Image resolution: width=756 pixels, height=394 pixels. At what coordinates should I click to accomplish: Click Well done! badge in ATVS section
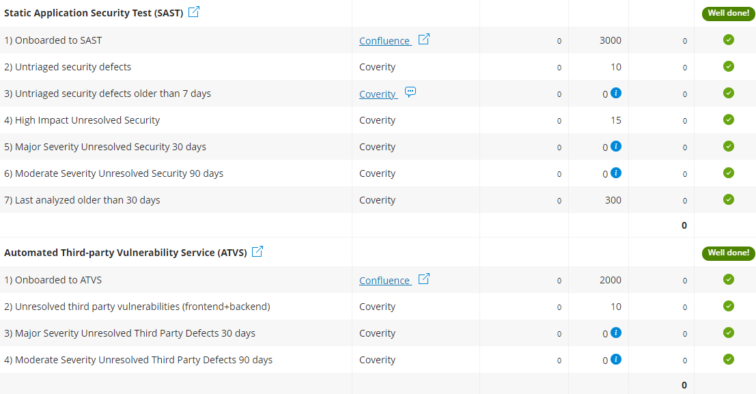729,253
